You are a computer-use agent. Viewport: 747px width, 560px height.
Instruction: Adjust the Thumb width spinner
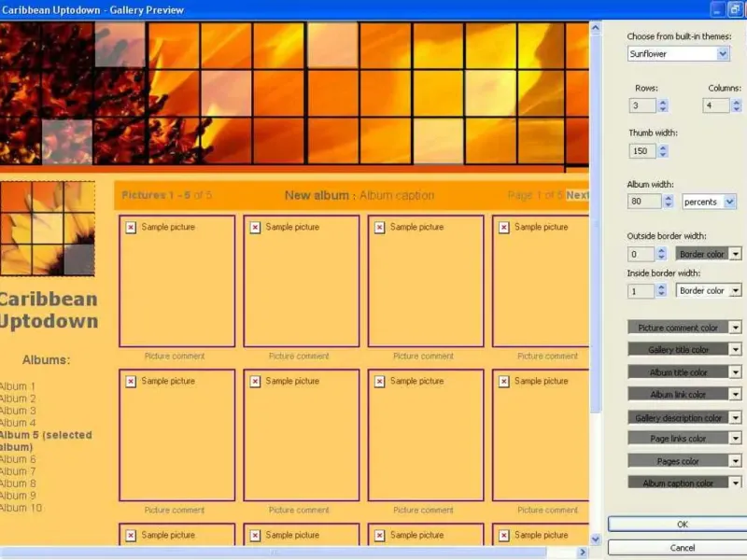pyautogui.click(x=663, y=151)
